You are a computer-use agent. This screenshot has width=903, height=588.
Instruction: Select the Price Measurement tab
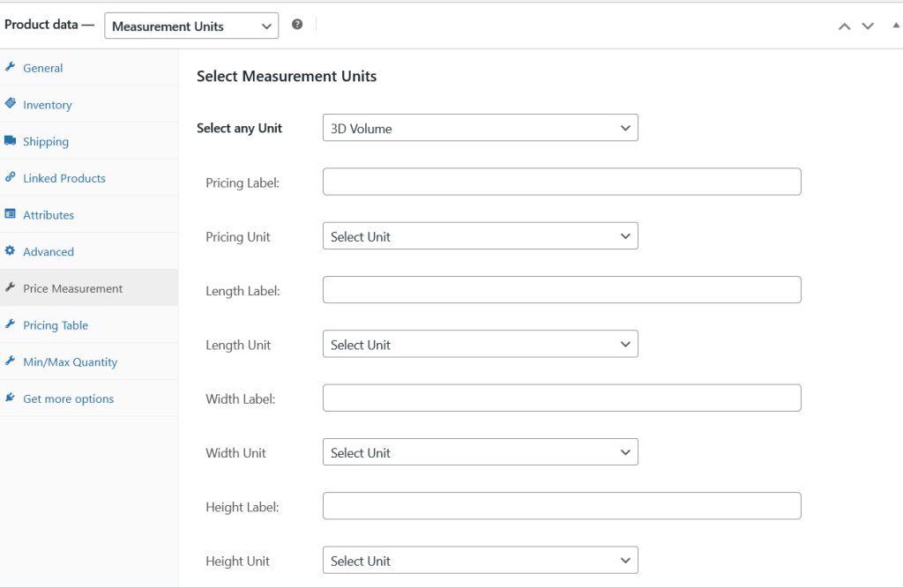[72, 288]
